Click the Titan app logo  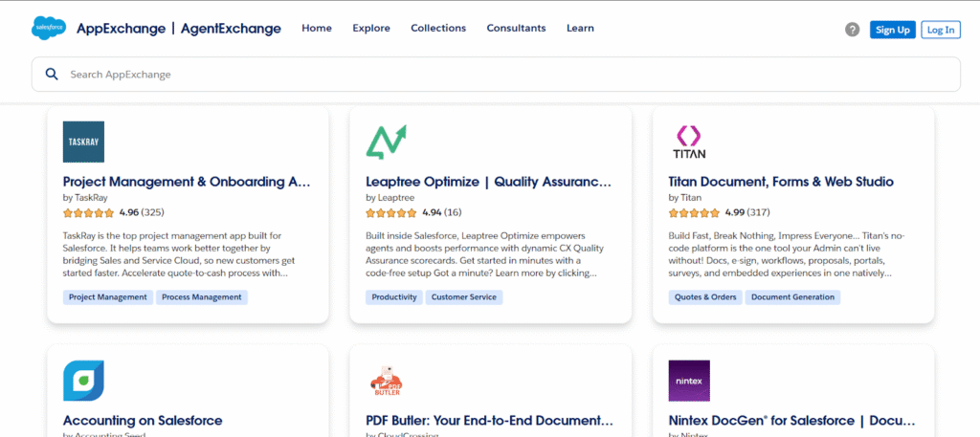[688, 142]
